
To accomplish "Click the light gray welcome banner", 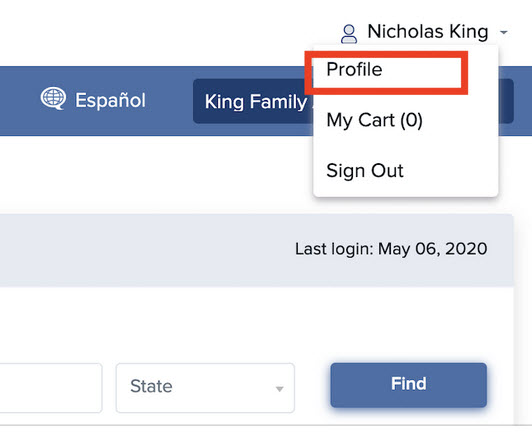I will click(257, 250).
